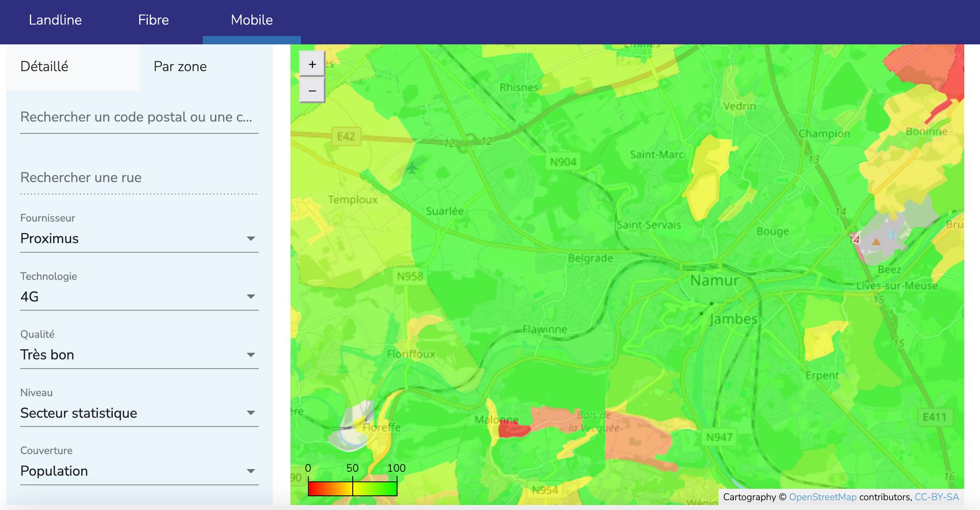The image size is (980, 510).
Task: Zoom out on the coverage map
Action: point(312,90)
